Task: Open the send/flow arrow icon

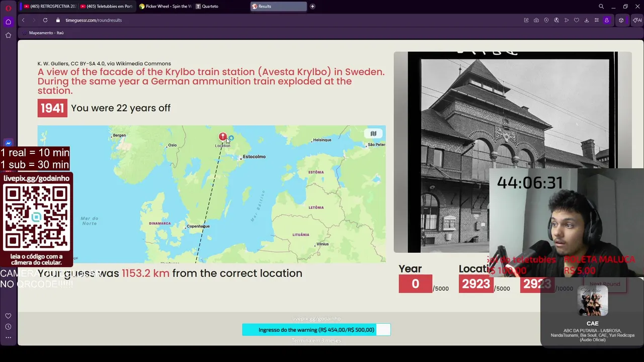Action: 567,20
